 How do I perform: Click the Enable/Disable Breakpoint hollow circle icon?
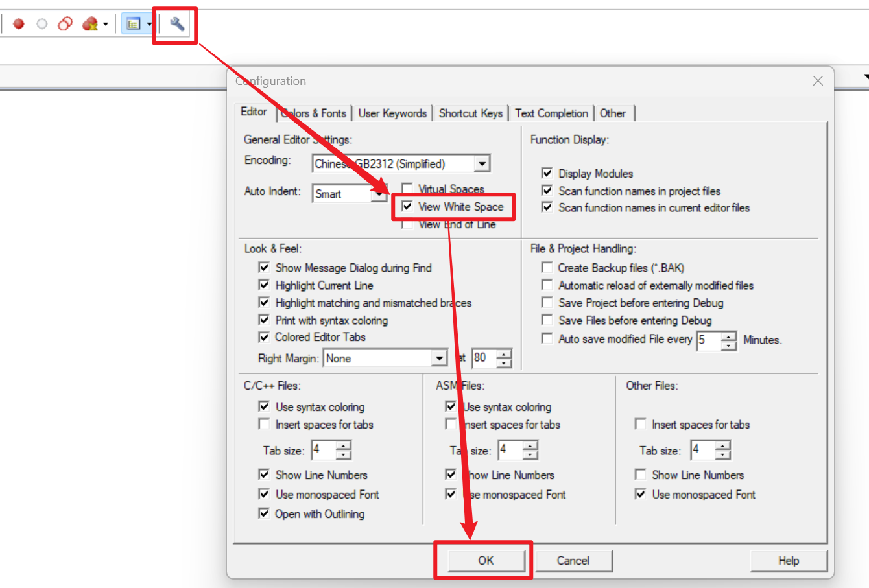click(42, 25)
